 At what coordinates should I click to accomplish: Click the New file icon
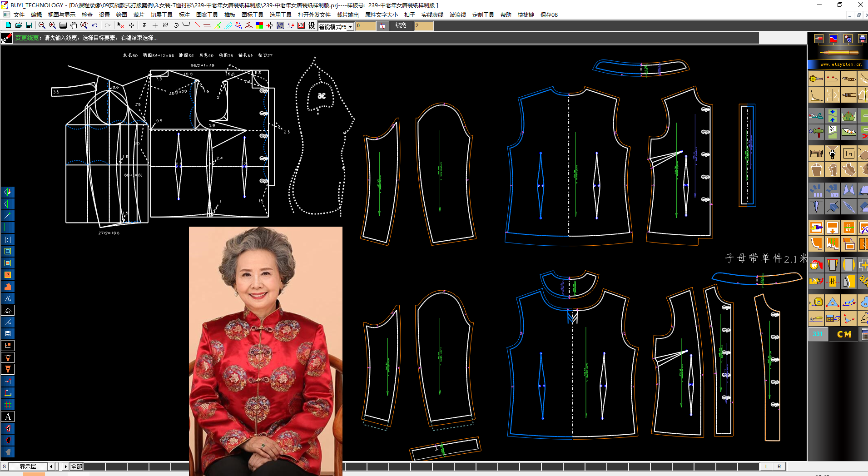pyautogui.click(x=8, y=25)
